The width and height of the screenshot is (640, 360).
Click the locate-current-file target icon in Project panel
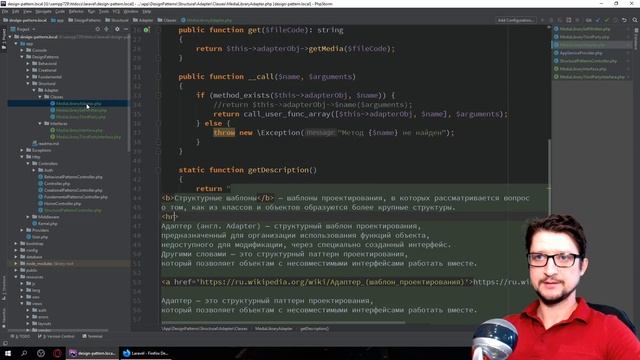[x=98, y=29]
